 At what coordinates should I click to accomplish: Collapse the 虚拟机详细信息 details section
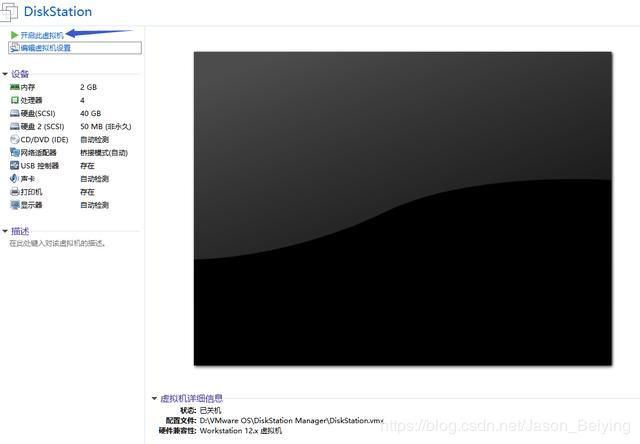[x=154, y=399]
